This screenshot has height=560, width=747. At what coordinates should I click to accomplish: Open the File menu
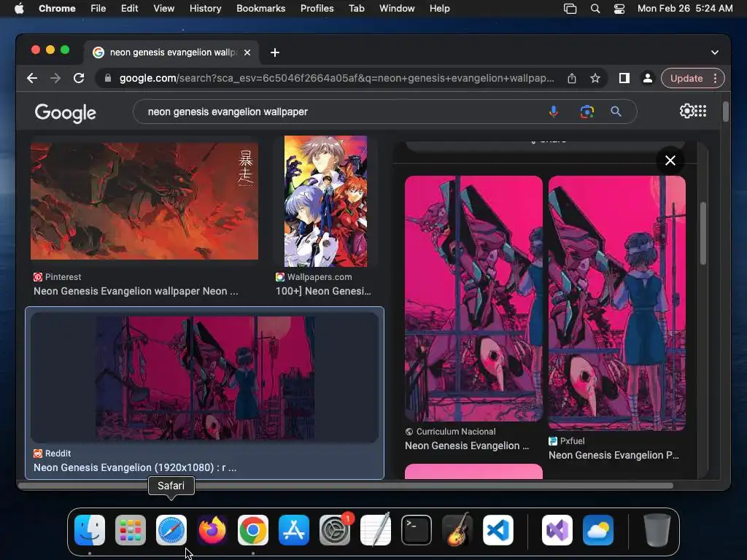(98, 9)
